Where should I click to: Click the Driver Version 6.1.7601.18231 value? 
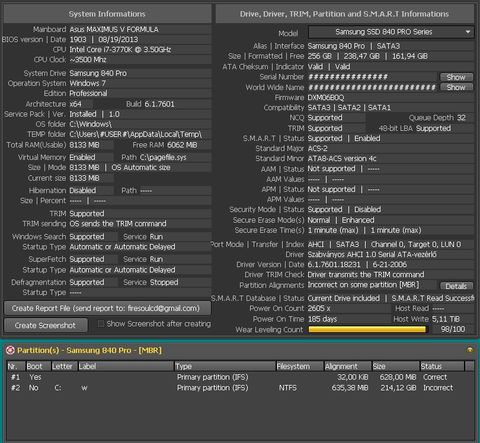[334, 265]
